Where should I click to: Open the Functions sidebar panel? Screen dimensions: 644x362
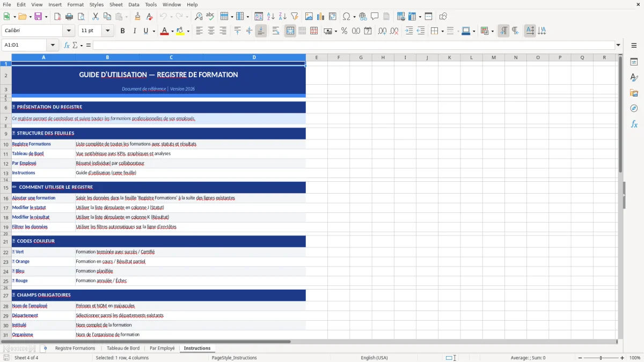(634, 123)
